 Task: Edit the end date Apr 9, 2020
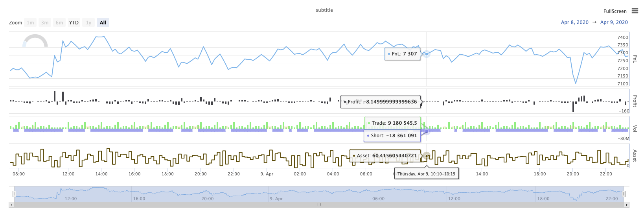point(614,22)
